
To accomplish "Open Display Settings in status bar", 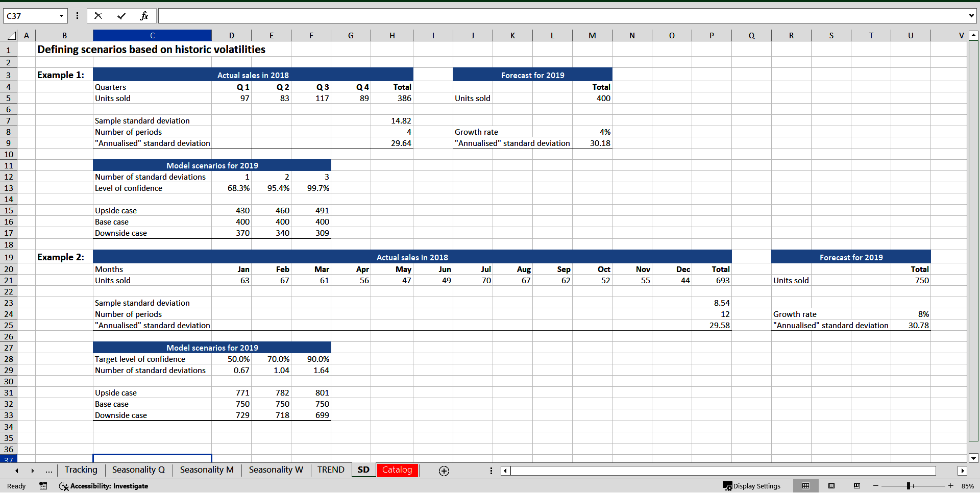I will [x=752, y=486].
